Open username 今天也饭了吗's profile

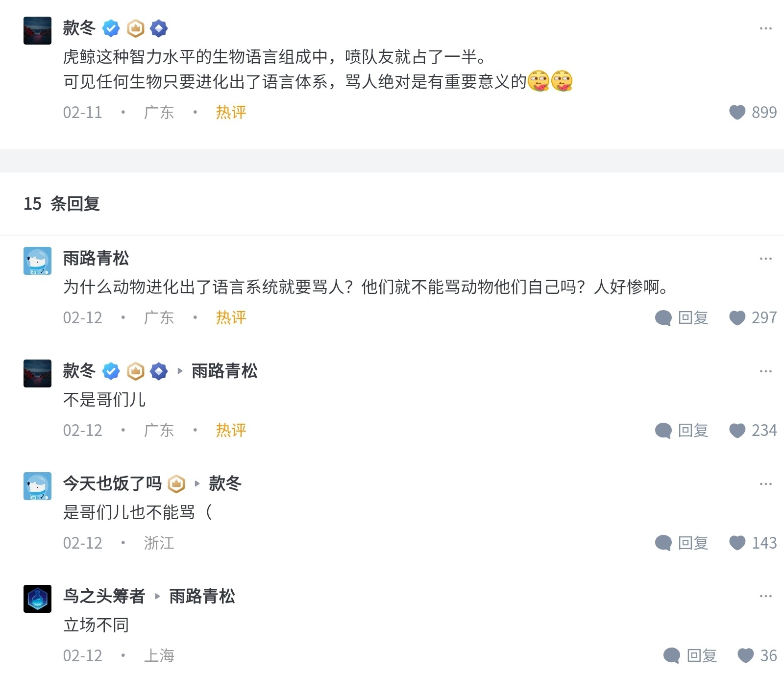tap(112, 483)
